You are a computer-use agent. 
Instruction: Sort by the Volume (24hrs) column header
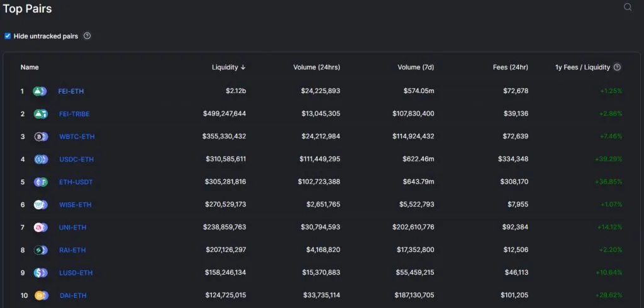317,67
